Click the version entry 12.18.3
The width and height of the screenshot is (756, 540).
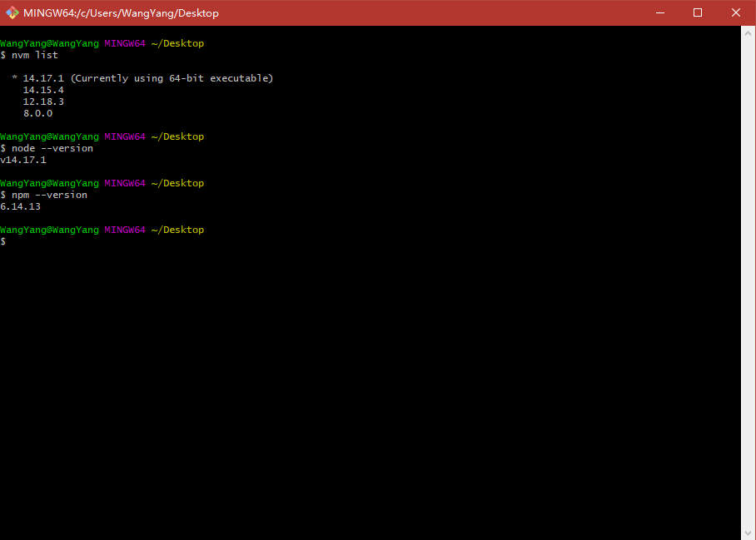(43, 102)
